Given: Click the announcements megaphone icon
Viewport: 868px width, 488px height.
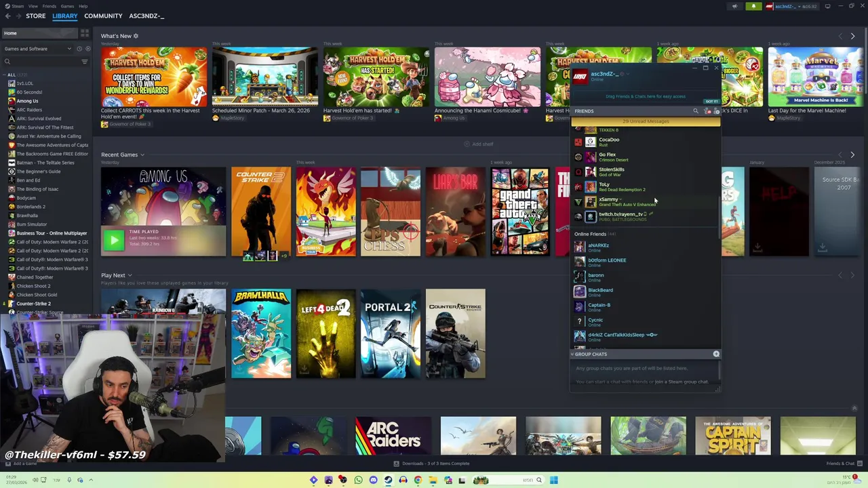Looking at the screenshot, I should (x=734, y=6).
